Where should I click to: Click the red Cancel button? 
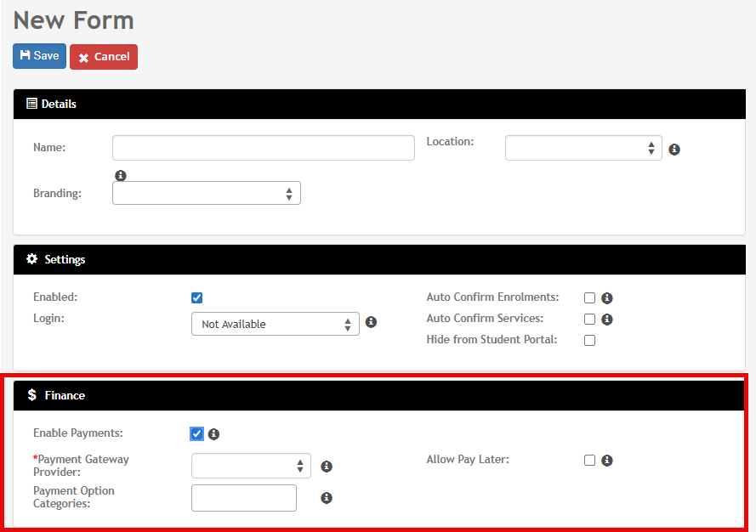(x=104, y=57)
